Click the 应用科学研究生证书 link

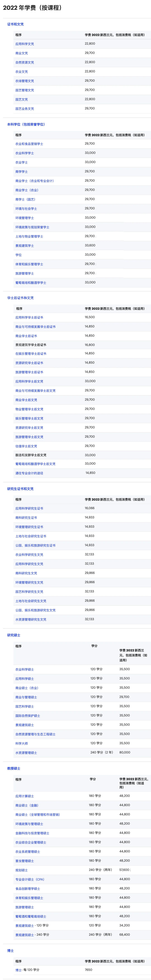29,509
